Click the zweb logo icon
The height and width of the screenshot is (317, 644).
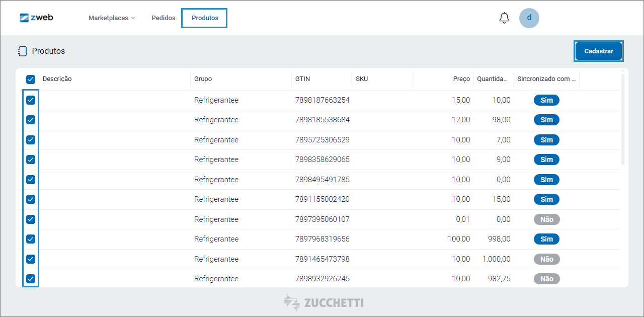point(25,18)
